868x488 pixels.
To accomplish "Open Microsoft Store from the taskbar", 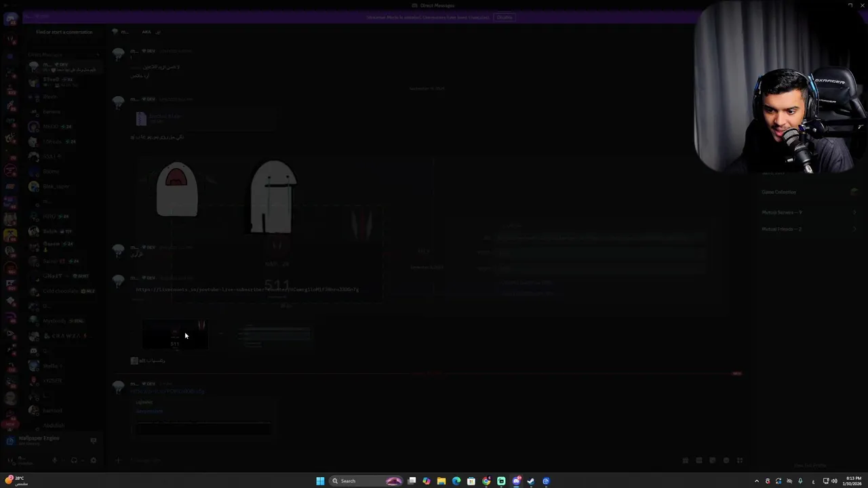I will (x=471, y=481).
